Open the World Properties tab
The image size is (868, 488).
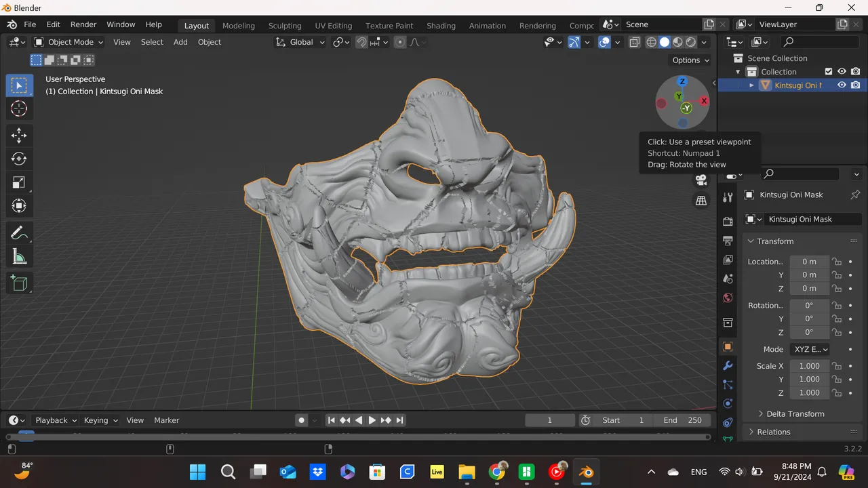coord(728,298)
